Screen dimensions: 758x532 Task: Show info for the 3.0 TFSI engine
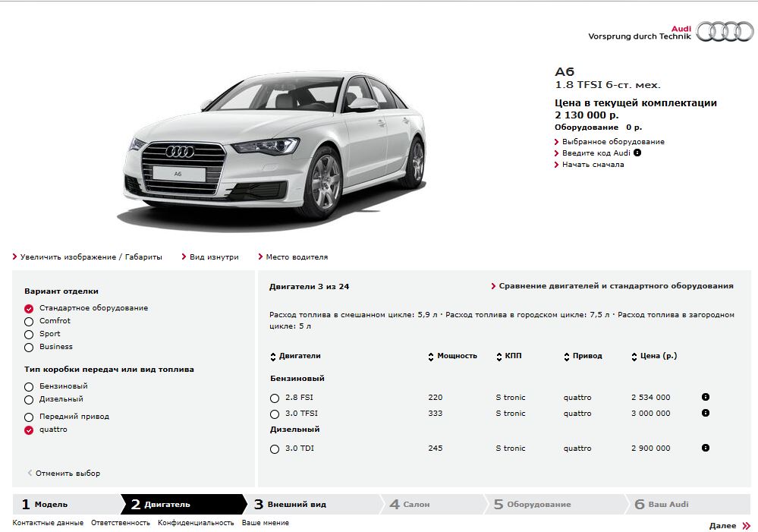[x=706, y=413]
